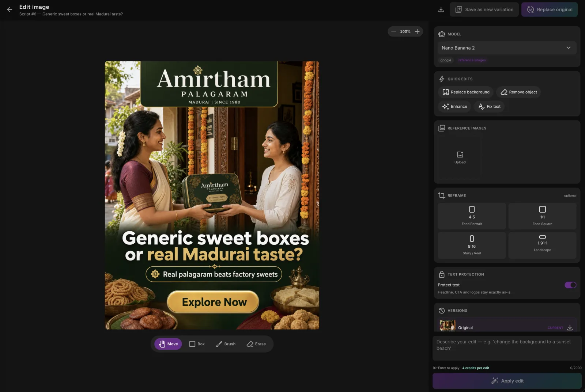
Task: Select the Original version thumbnail
Action: pyautogui.click(x=448, y=326)
